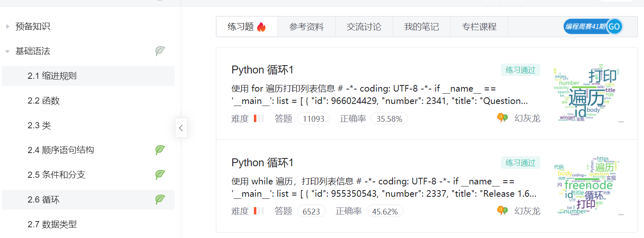Click author avatar in the for 遍历 exercise
The width and height of the screenshot is (644, 238).
point(502,118)
